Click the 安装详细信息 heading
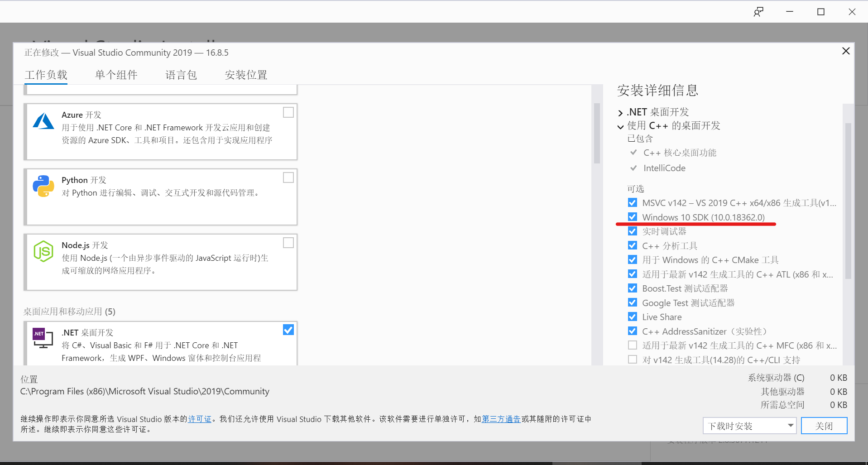Viewport: 868px width, 465px height. [x=657, y=91]
